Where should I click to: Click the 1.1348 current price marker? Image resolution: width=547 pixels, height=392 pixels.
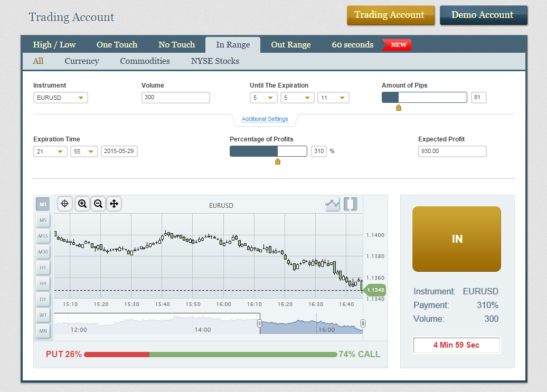[x=374, y=290]
